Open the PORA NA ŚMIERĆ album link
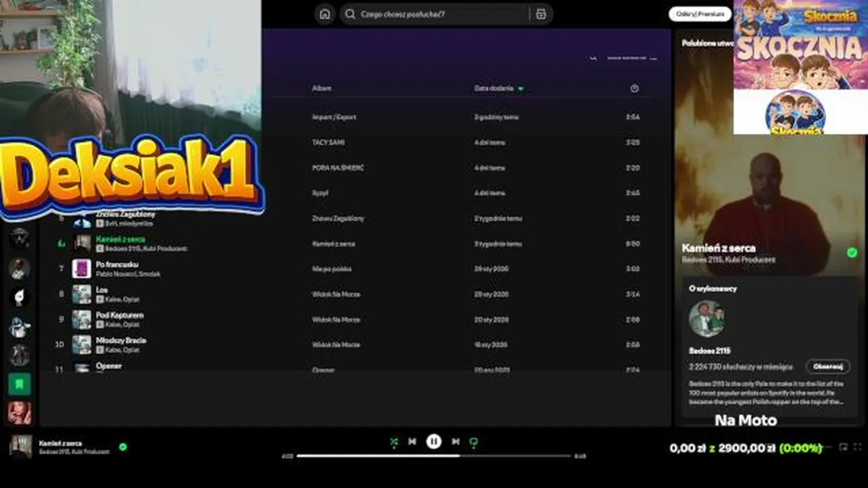868x488 pixels. [x=338, y=167]
